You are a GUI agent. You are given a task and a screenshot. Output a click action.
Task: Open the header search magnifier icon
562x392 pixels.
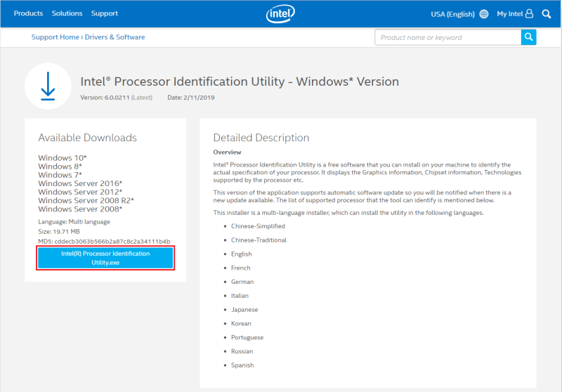pyautogui.click(x=547, y=13)
